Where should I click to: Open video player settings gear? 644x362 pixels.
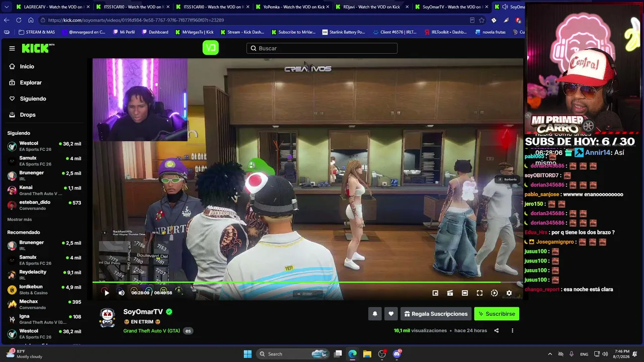509,293
